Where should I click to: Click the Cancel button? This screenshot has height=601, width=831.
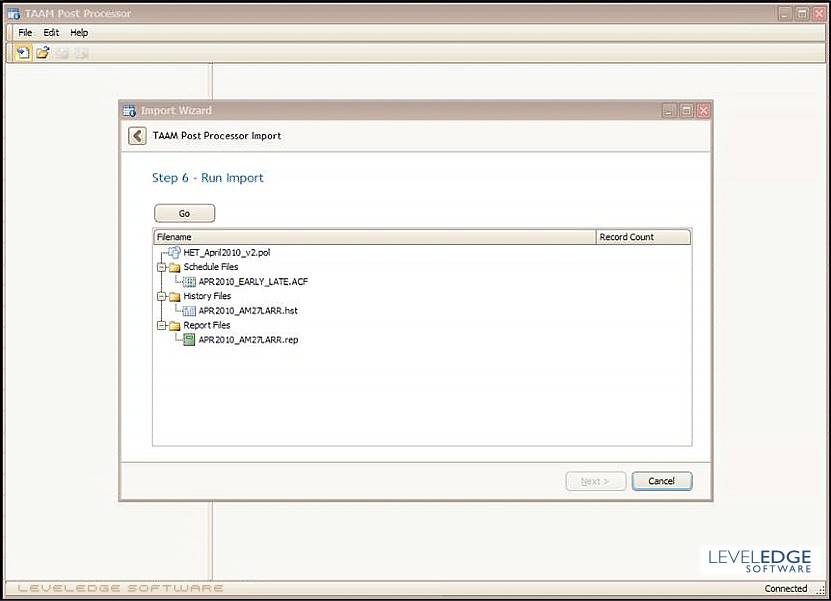click(x=662, y=481)
